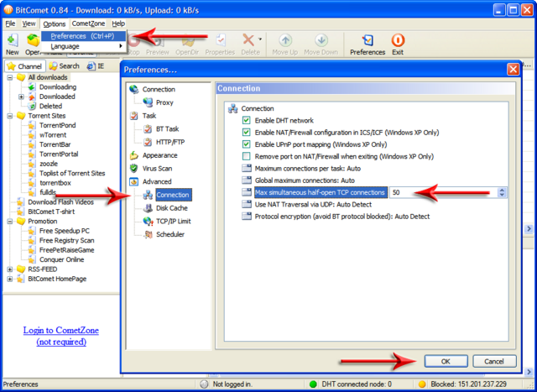Select HTTP/FTP in the preferences tree
Screen dimensions: 537x392
[x=170, y=142]
